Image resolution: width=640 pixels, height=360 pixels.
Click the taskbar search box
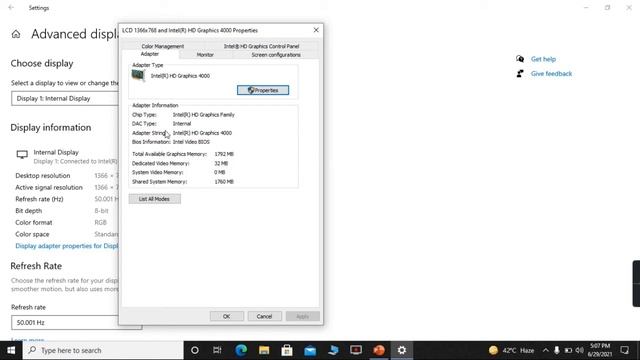click(103, 350)
